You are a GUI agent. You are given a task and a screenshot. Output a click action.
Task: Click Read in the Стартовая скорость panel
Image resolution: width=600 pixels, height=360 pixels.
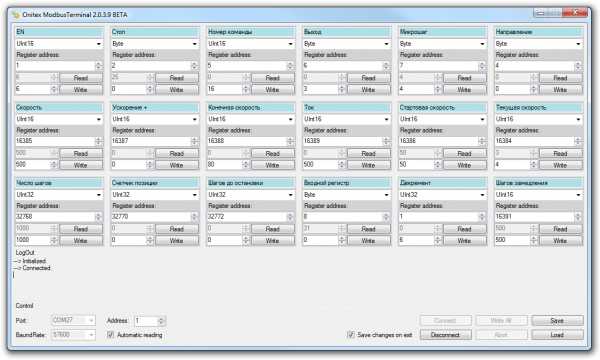tap(465, 153)
